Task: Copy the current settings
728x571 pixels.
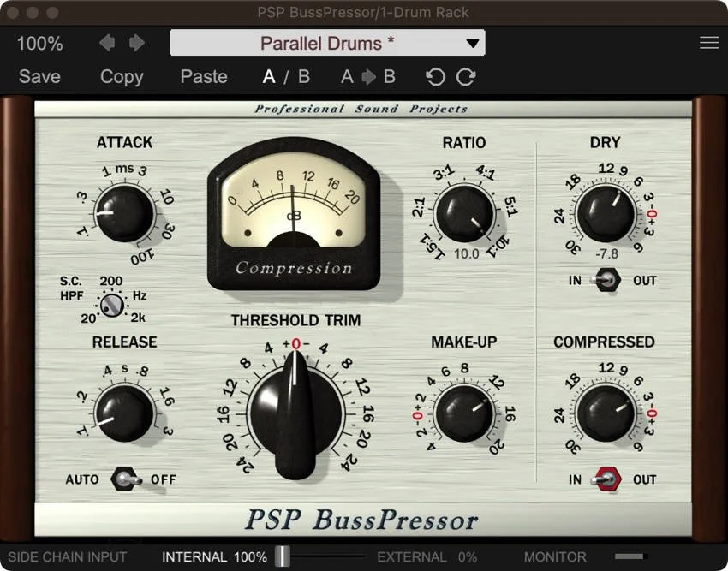Action: (x=121, y=76)
